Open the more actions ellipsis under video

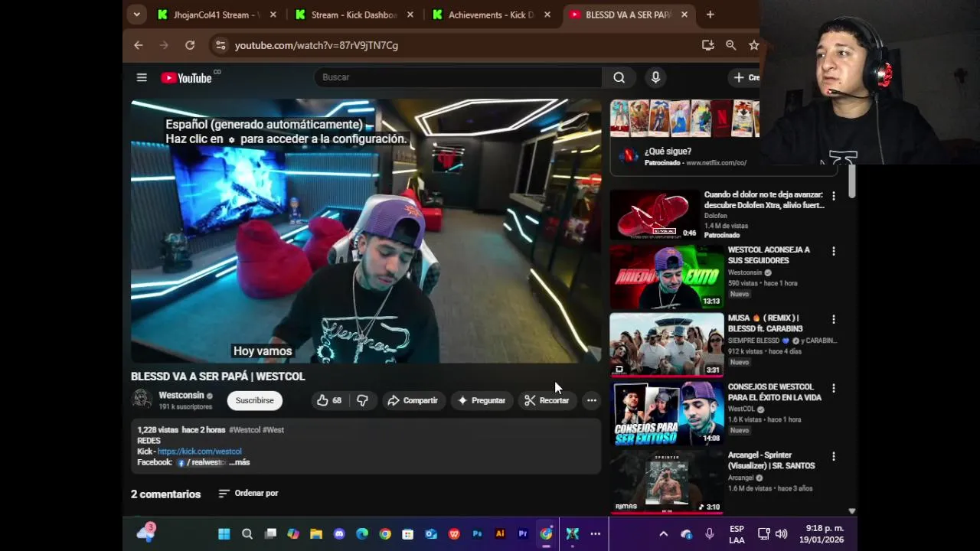[592, 400]
